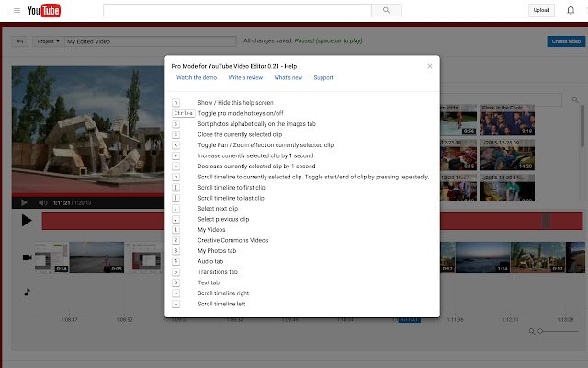This screenshot has height=368, width=588.
Task: Adjust the timeline zoom slider
Action: tap(559, 331)
